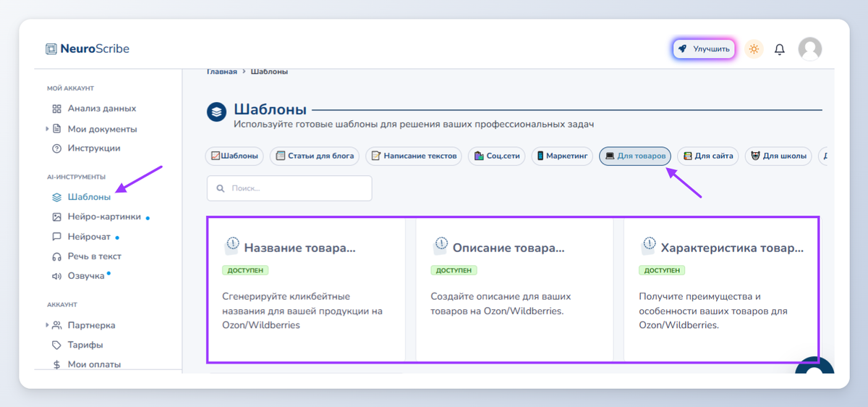Click the Анализ данных grid icon
The height and width of the screenshot is (407, 868).
coord(56,109)
